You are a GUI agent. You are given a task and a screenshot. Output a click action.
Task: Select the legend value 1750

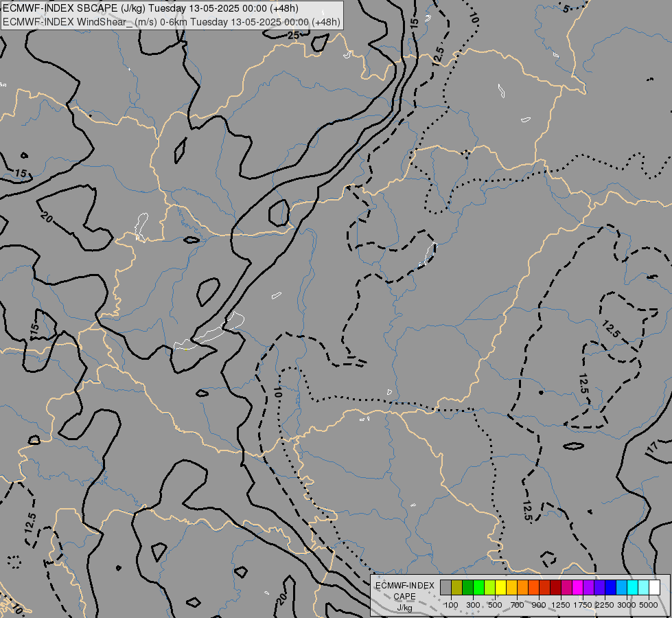[x=583, y=605]
